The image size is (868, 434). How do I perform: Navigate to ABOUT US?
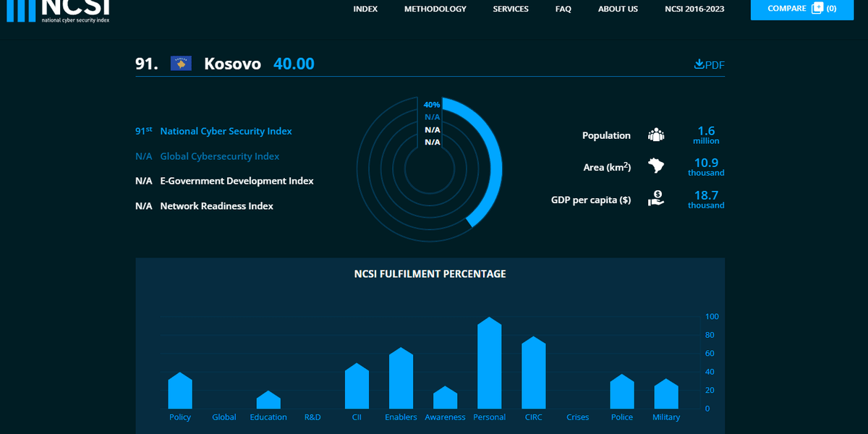click(618, 9)
